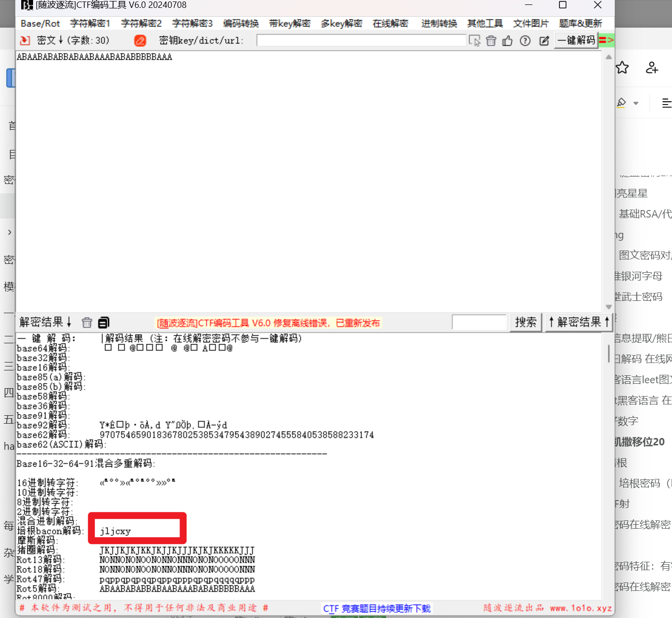Expand the collapsed sidebar chevron on left edge
This screenshot has width=672, height=618.
click(x=9, y=232)
